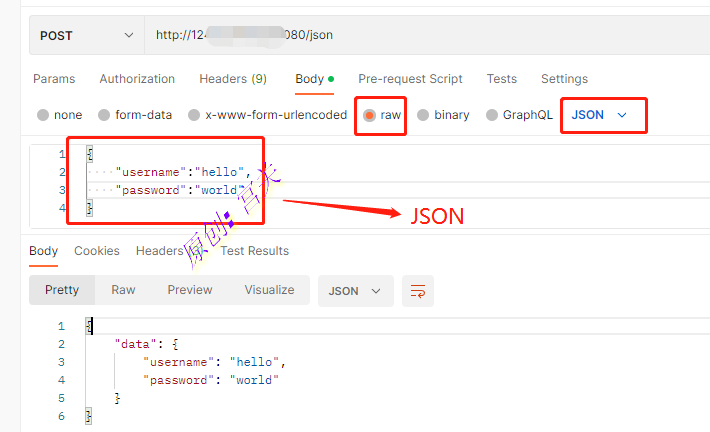Open the Authorization tab
710x432 pixels.
137,79
